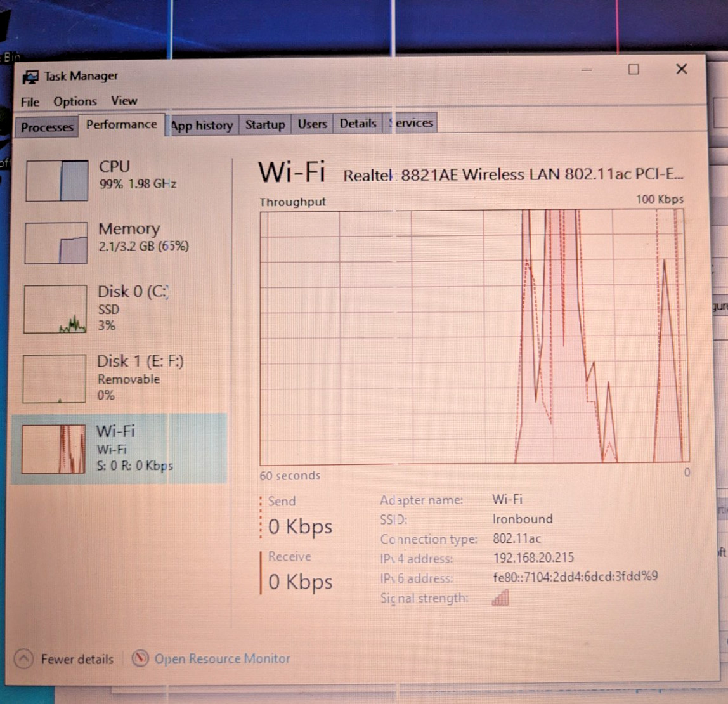Screen dimensions: 728x704
Task: Click the Receive 0 Kbps value
Action: click(x=300, y=582)
